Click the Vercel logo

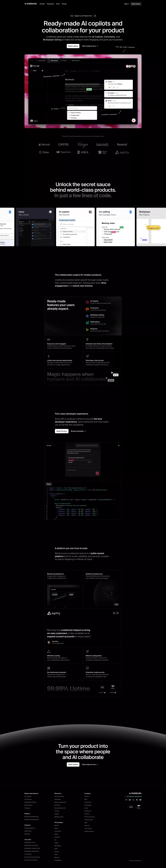[x=44, y=145]
